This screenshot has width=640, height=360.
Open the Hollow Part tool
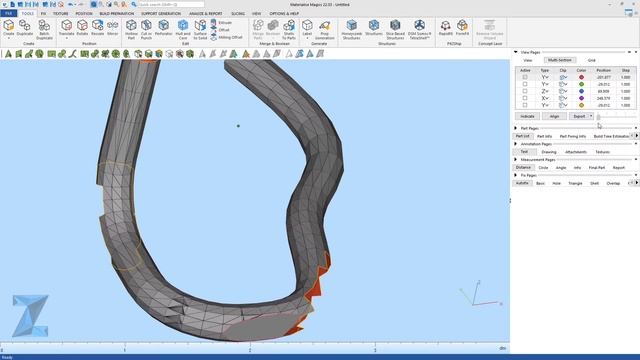131,29
